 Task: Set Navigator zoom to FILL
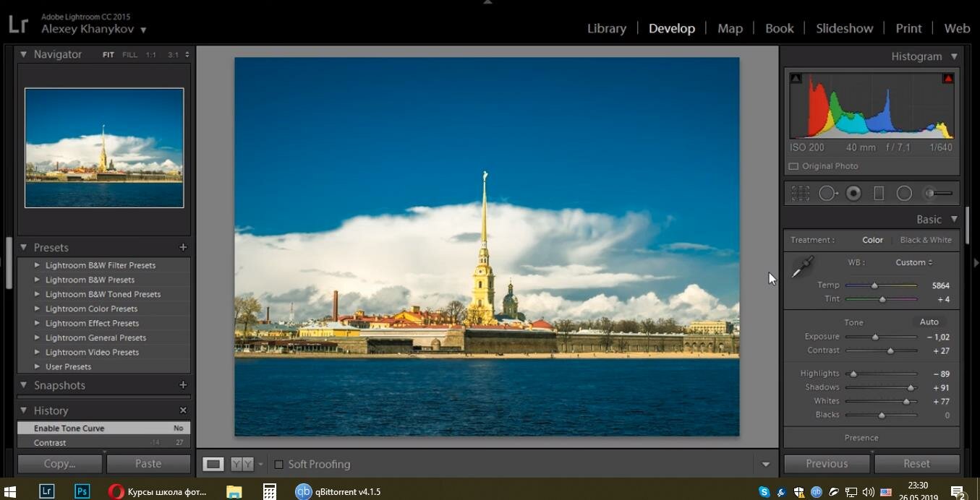[129, 55]
